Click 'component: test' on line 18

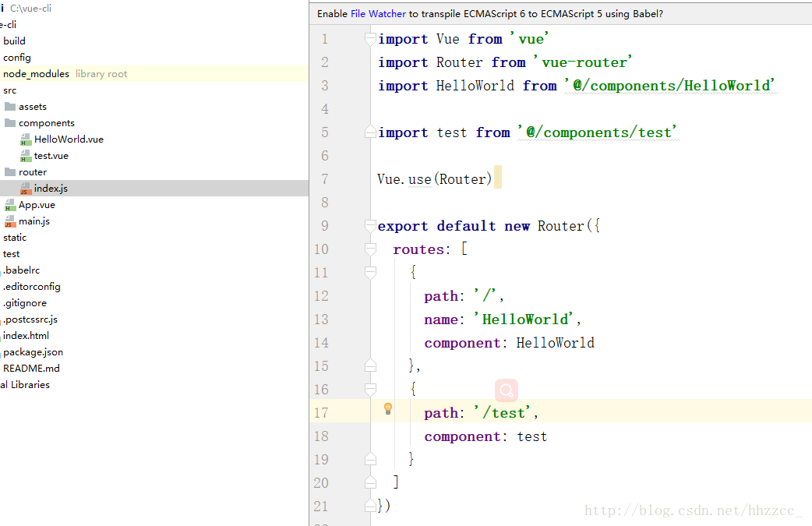pyautogui.click(x=485, y=436)
